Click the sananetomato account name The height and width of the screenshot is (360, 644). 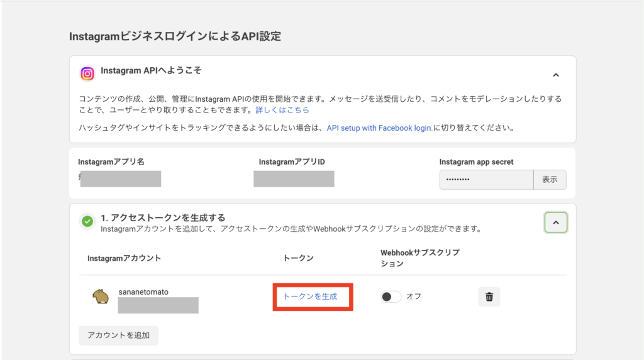tap(143, 292)
